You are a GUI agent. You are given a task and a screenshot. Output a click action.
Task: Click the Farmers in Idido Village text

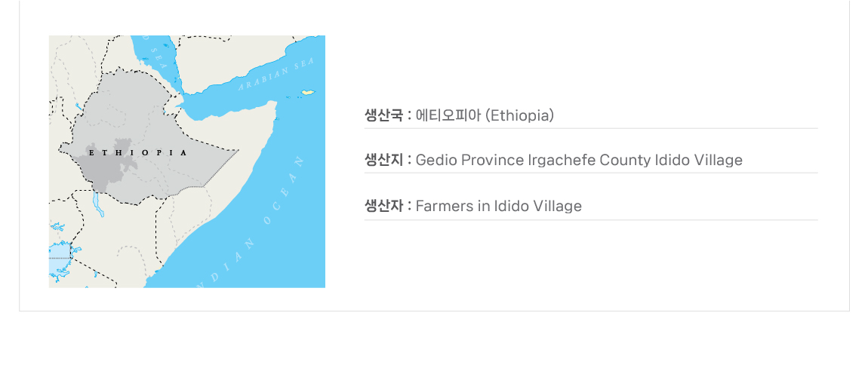[x=499, y=206]
